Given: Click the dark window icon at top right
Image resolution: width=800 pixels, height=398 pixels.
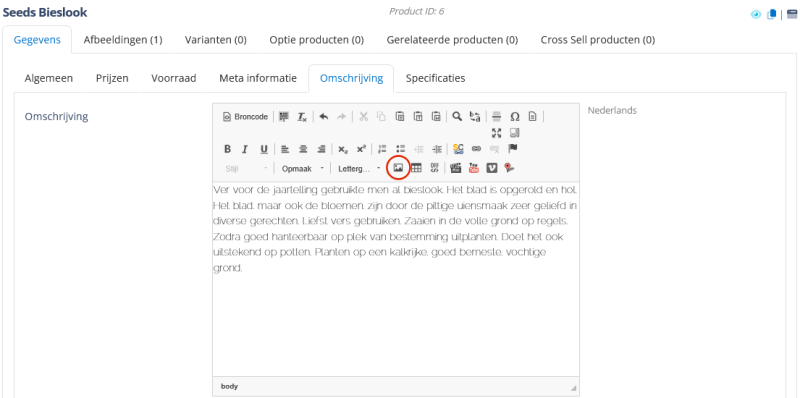Looking at the screenshot, I should coord(792,14).
